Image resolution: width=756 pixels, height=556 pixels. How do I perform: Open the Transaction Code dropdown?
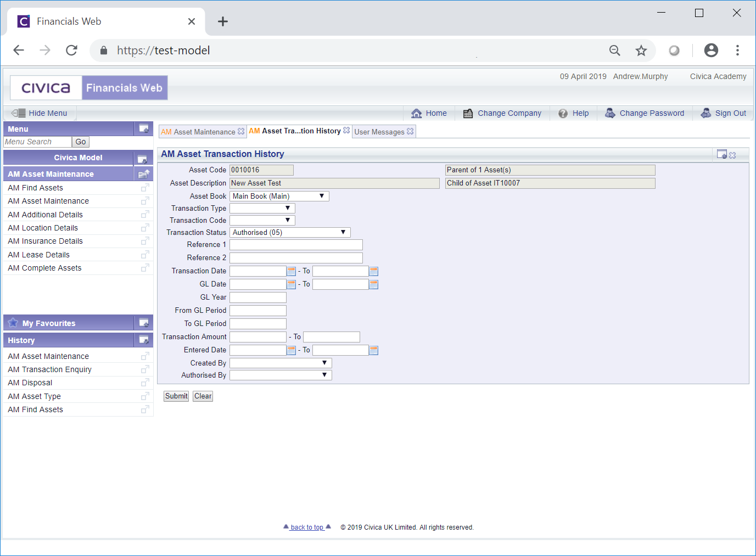pos(262,220)
